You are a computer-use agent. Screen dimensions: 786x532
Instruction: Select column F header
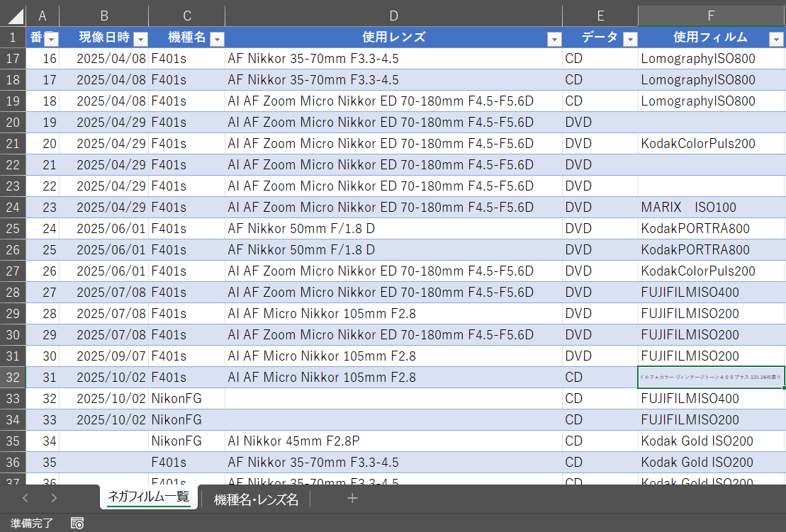(711, 16)
